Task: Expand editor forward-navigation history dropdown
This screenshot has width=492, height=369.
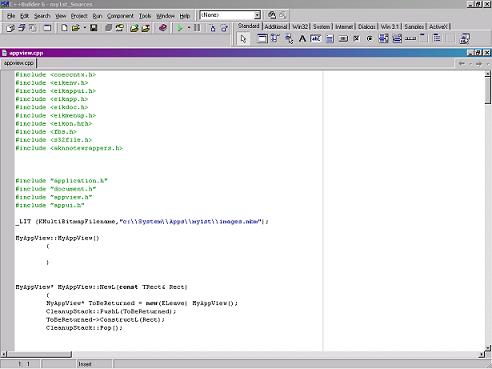Action: coord(488,64)
